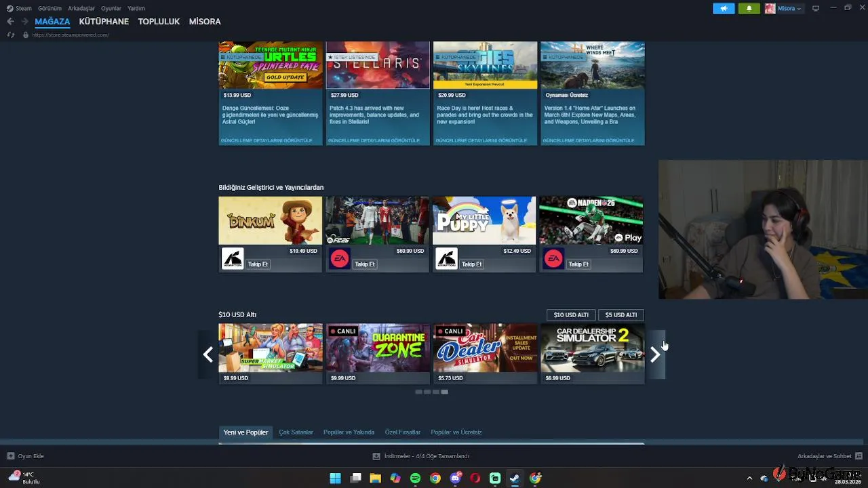Open Discord from the taskbar
Screen dimensions: 868x488
(x=456, y=479)
